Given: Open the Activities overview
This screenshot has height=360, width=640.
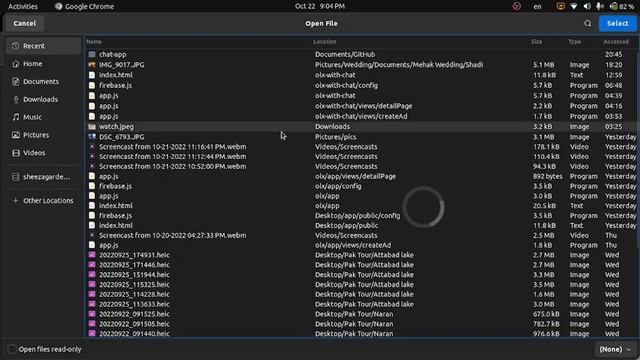Looking at the screenshot, I should [23, 6].
